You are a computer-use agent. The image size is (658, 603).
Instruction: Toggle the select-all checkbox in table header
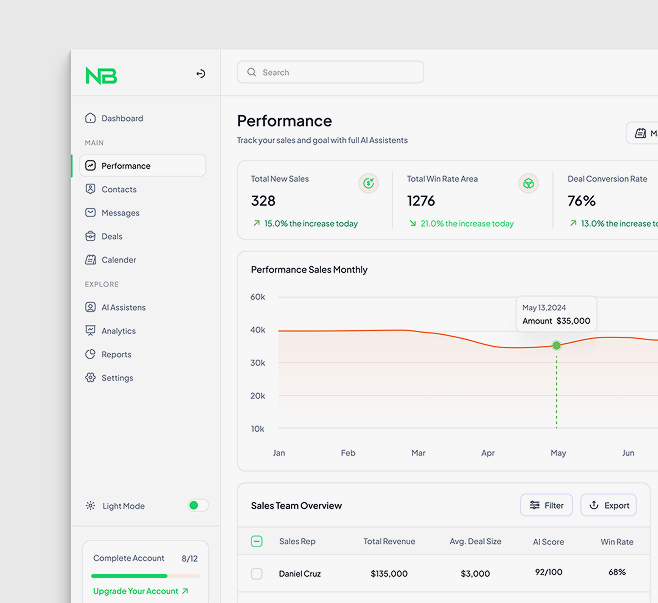257,541
